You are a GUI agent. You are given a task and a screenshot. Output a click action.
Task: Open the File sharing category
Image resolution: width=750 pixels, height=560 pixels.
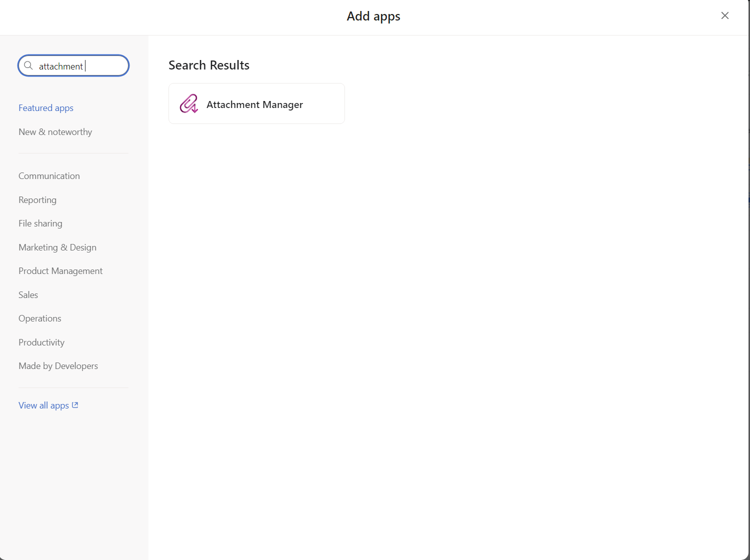(x=40, y=223)
